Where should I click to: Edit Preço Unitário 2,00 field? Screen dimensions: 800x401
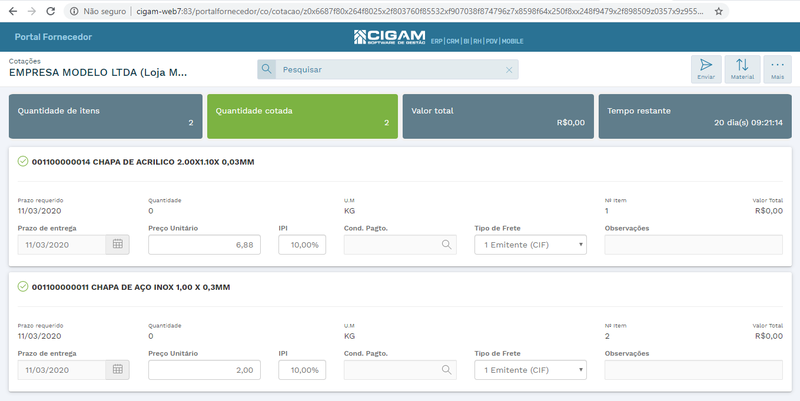pos(205,370)
